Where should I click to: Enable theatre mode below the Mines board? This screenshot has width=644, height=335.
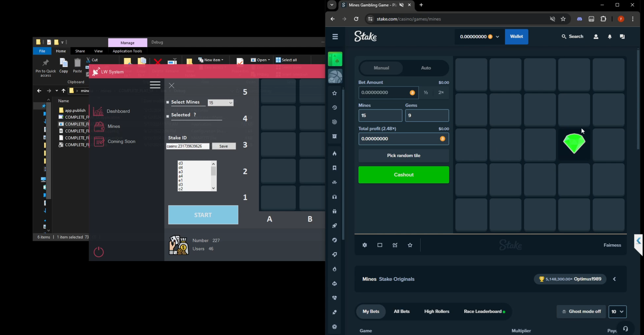click(x=380, y=245)
